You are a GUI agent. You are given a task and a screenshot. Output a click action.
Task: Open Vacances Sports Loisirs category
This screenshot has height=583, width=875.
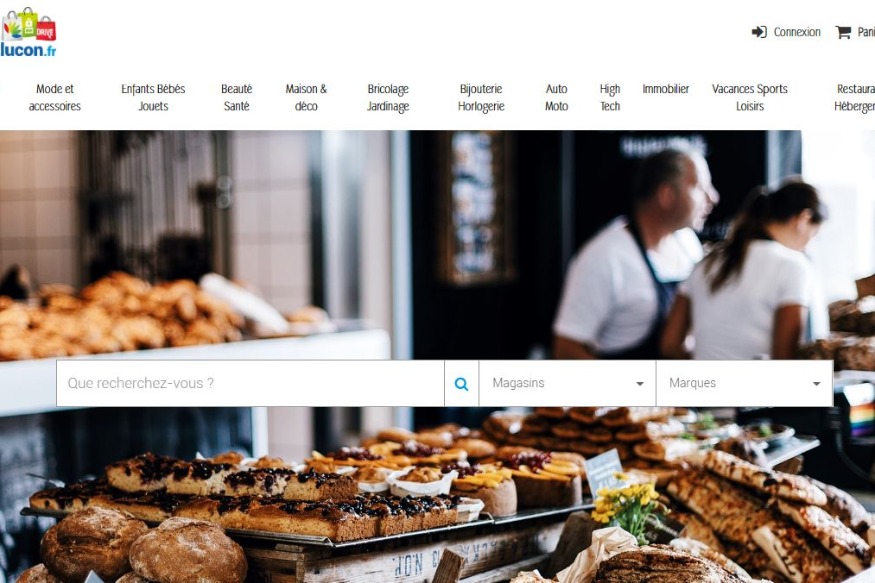point(749,97)
